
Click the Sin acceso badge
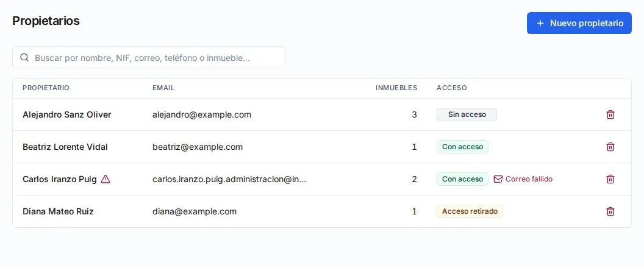click(x=467, y=115)
